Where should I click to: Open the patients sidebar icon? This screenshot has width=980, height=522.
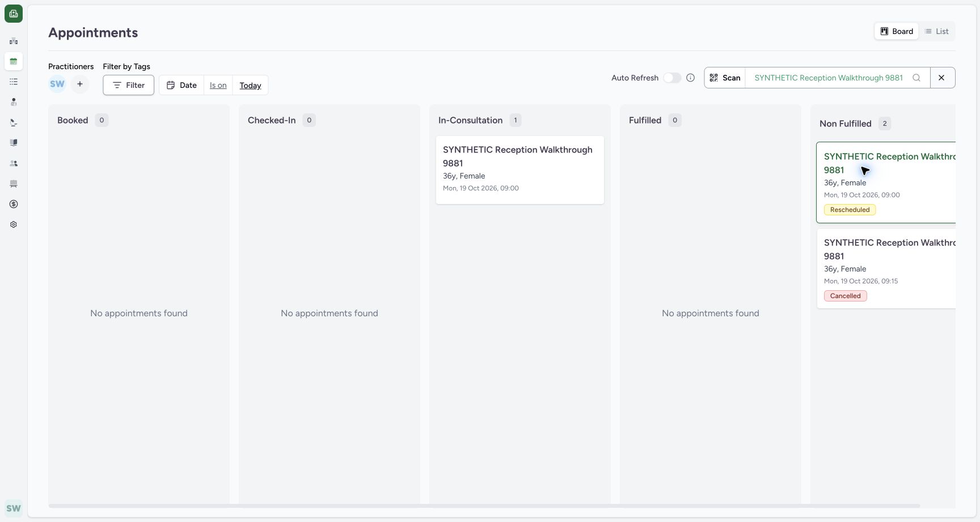click(14, 102)
